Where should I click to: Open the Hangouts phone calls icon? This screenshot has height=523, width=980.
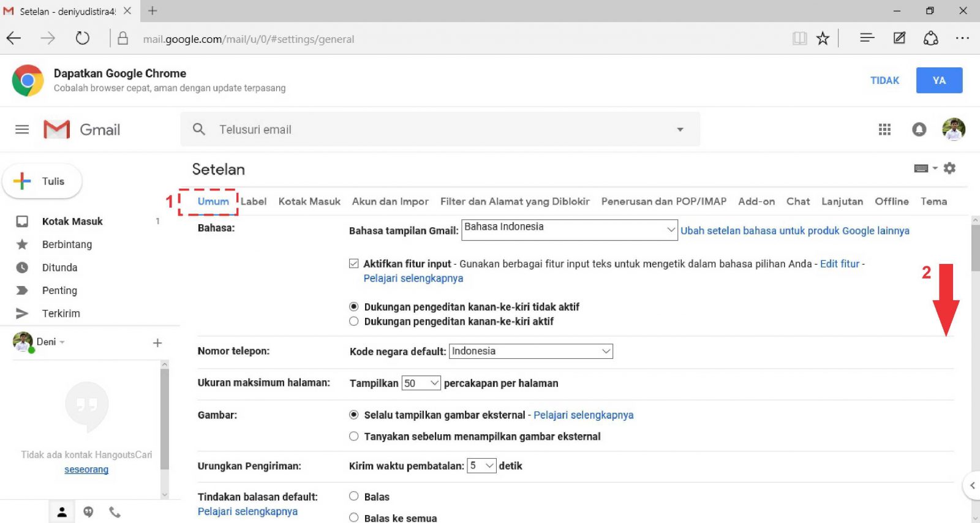pyautogui.click(x=115, y=512)
